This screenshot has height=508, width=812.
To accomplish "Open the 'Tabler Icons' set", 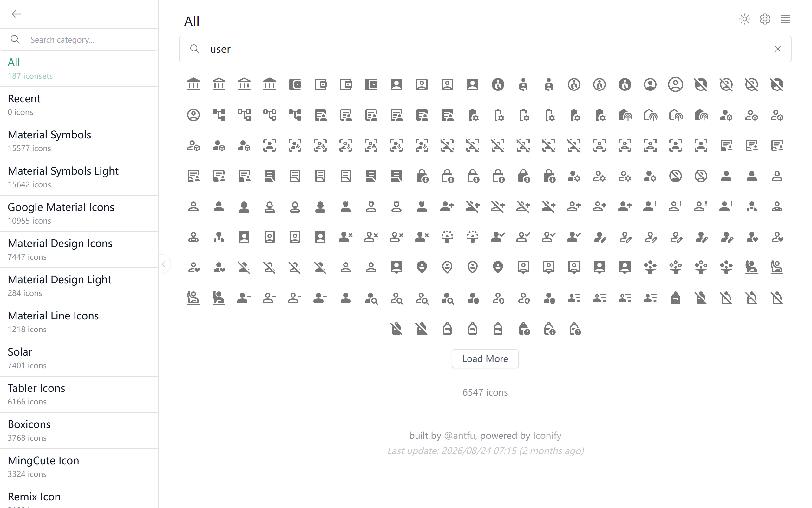I will click(x=79, y=394).
